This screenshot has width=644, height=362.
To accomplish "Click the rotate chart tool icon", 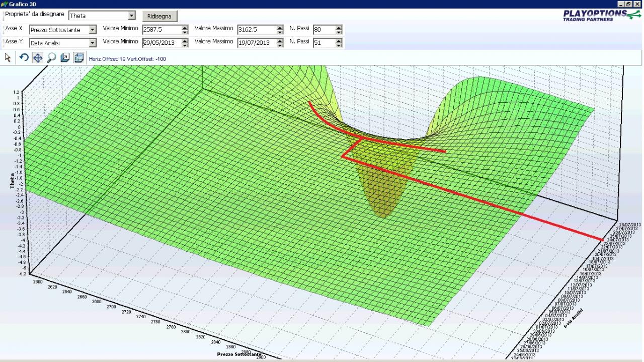I will (24, 58).
